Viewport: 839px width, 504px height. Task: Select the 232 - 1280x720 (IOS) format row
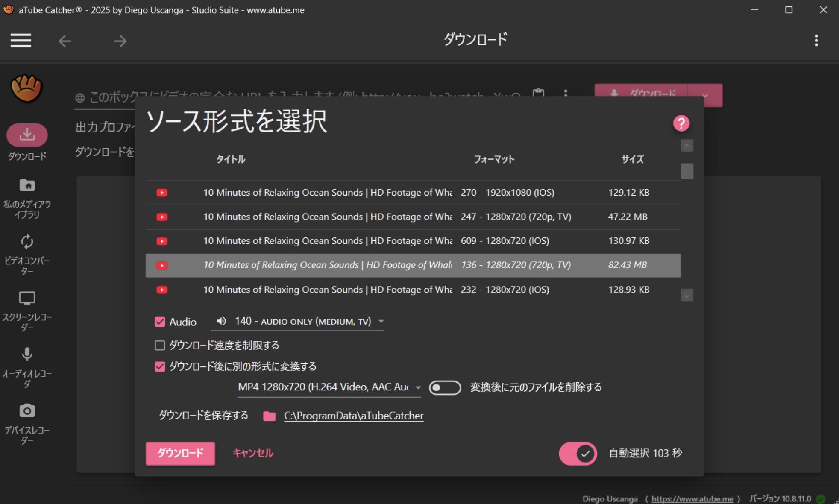[413, 290]
